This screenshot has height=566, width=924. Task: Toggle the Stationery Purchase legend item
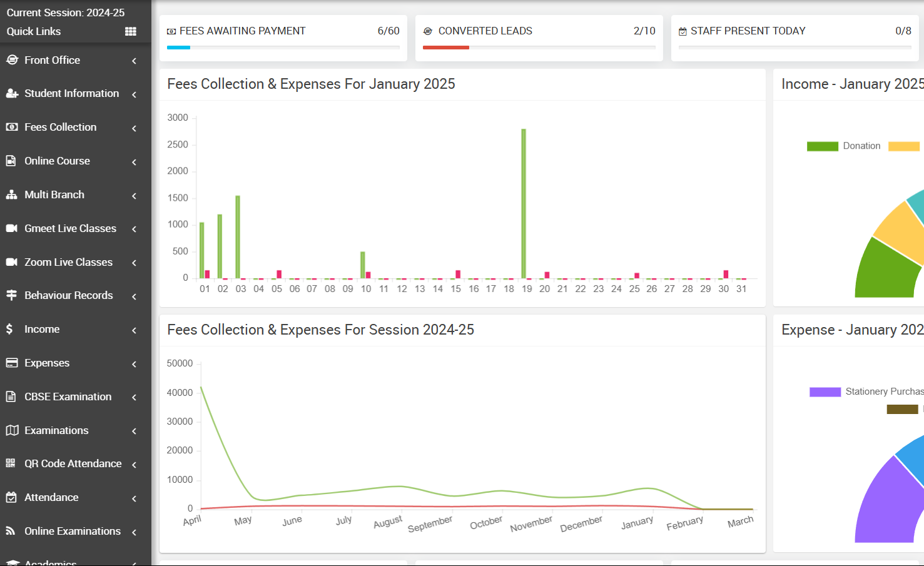tap(866, 392)
